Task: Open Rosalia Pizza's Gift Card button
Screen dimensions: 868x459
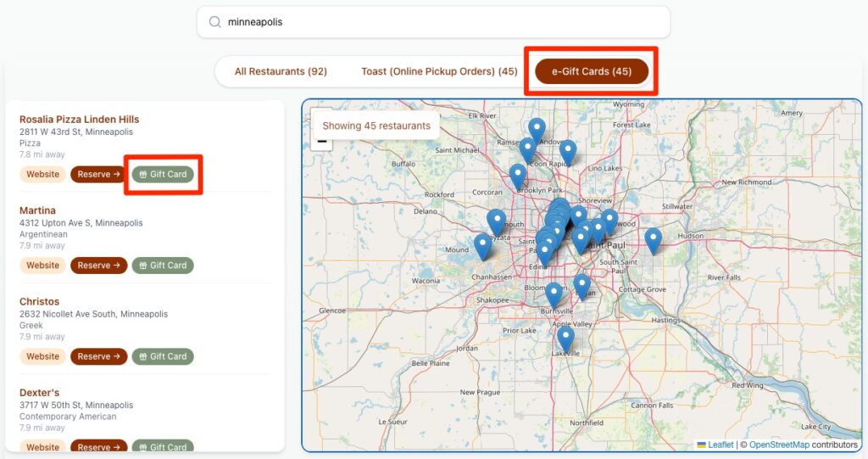Action: pos(163,174)
